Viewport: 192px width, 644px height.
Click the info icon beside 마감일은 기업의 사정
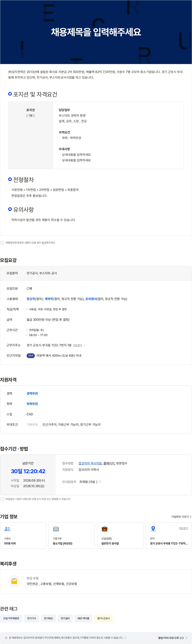[2, 499]
